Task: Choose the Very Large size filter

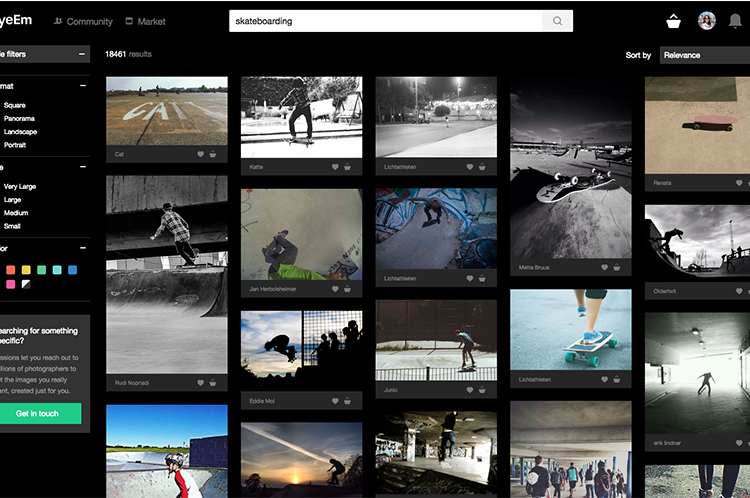Action: [x=20, y=186]
